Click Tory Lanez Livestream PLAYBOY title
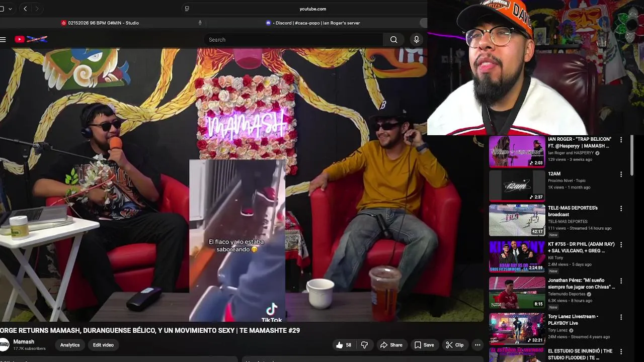Viewport: 644px width, 362px height. (573, 320)
